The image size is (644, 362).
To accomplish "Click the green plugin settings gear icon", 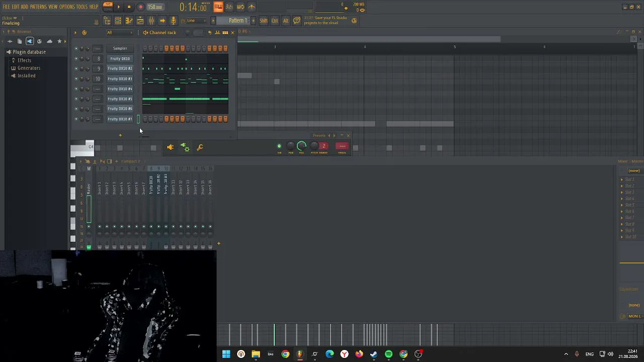I will tap(185, 147).
